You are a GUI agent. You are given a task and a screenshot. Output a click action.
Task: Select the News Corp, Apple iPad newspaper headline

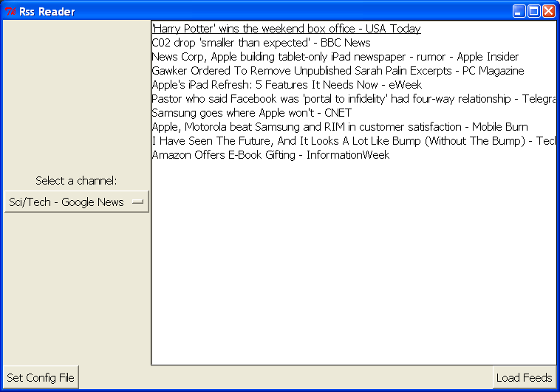click(335, 56)
